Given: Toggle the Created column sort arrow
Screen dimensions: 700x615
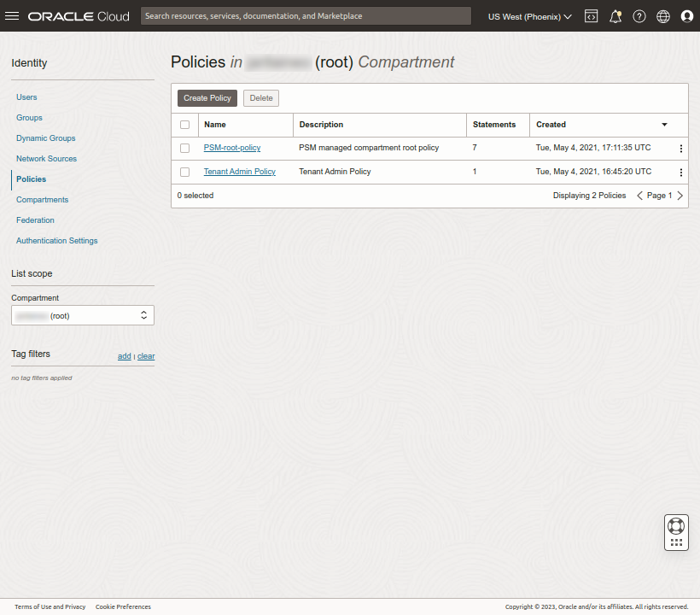Looking at the screenshot, I should (663, 125).
